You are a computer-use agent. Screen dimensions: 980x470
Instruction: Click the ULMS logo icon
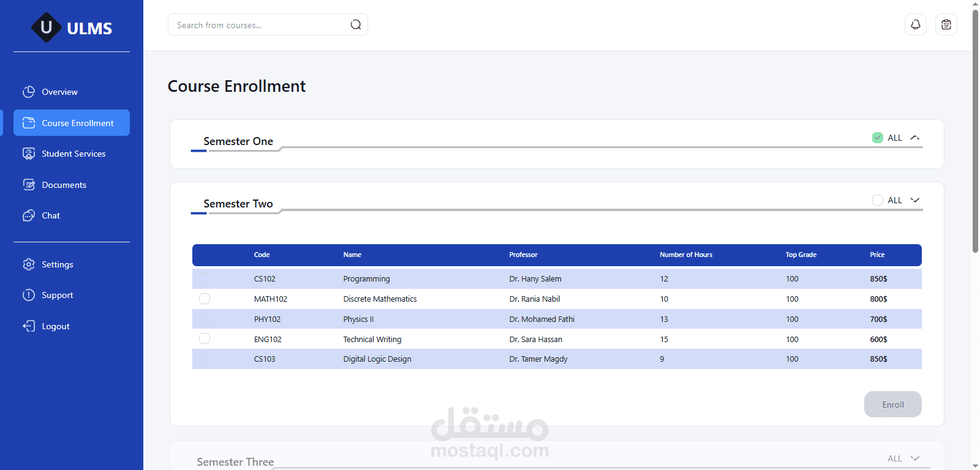click(x=47, y=28)
